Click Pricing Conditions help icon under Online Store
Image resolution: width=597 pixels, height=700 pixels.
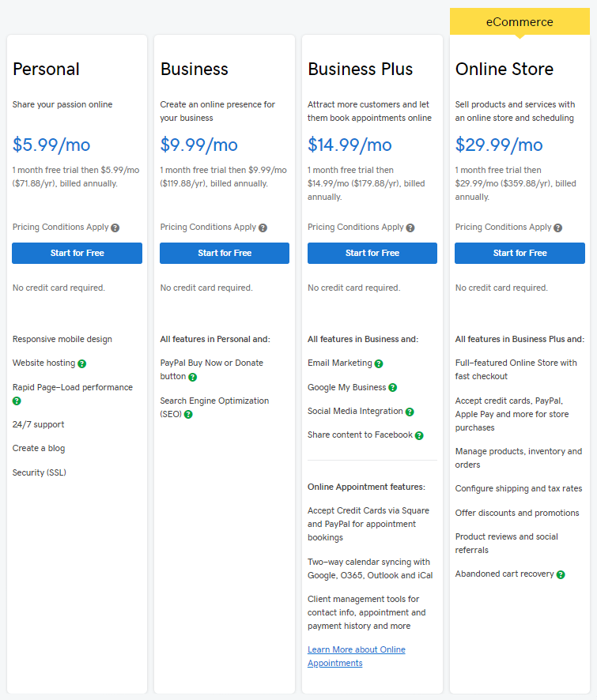(557, 227)
